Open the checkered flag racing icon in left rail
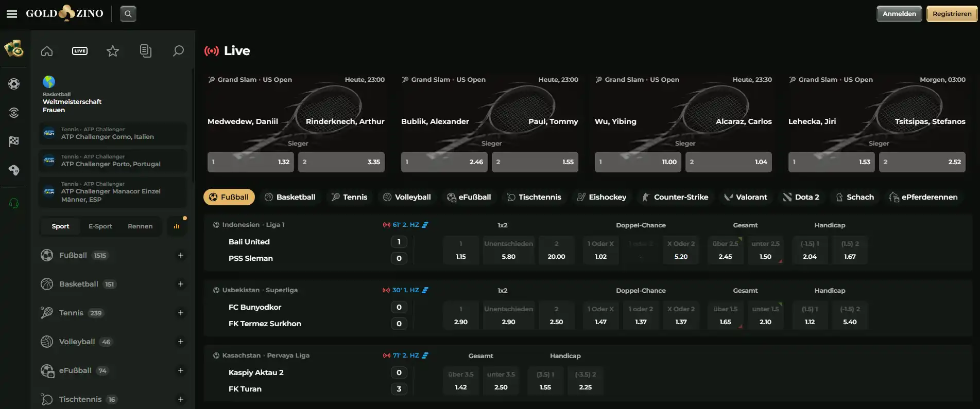This screenshot has width=980, height=409. click(14, 141)
